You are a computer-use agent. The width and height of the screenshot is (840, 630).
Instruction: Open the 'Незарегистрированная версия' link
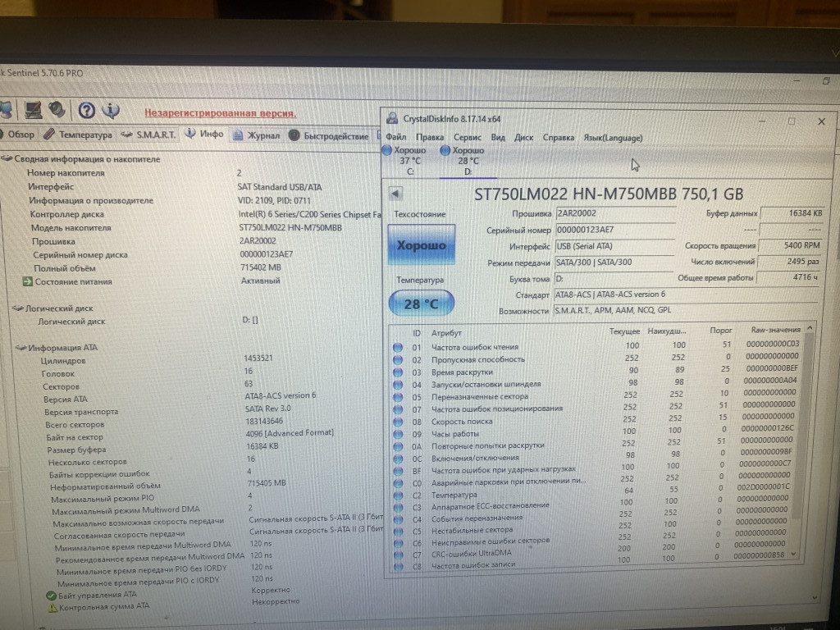[x=220, y=113]
